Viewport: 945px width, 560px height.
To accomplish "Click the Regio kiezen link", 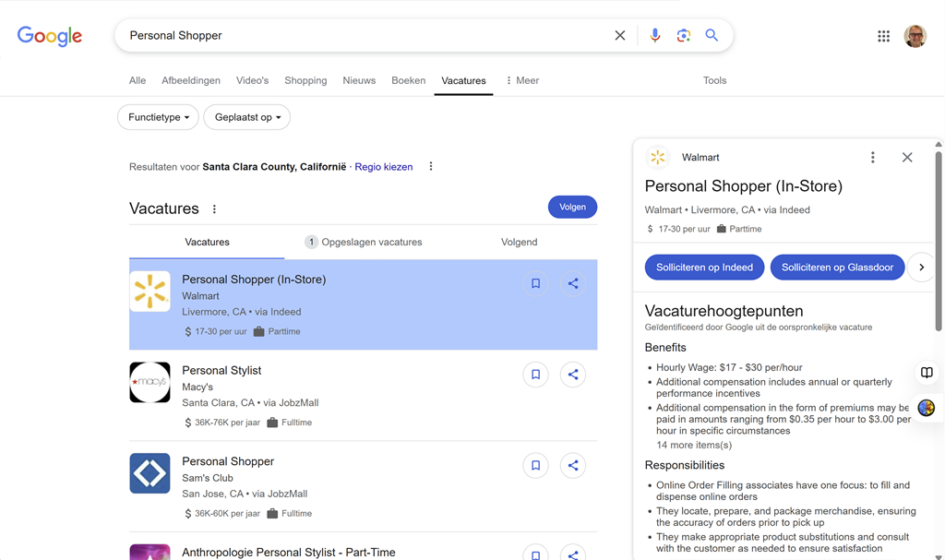I will 384,167.
